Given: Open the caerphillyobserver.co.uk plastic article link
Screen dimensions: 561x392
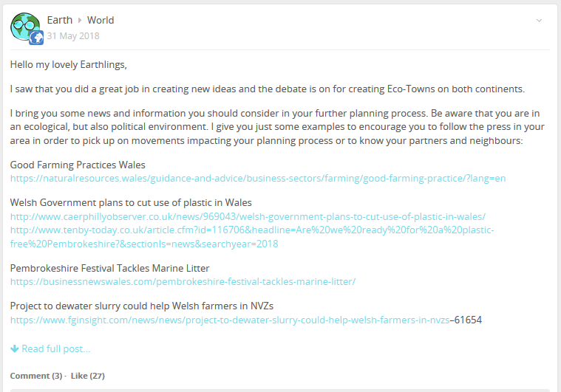Looking at the screenshot, I should point(248,216).
